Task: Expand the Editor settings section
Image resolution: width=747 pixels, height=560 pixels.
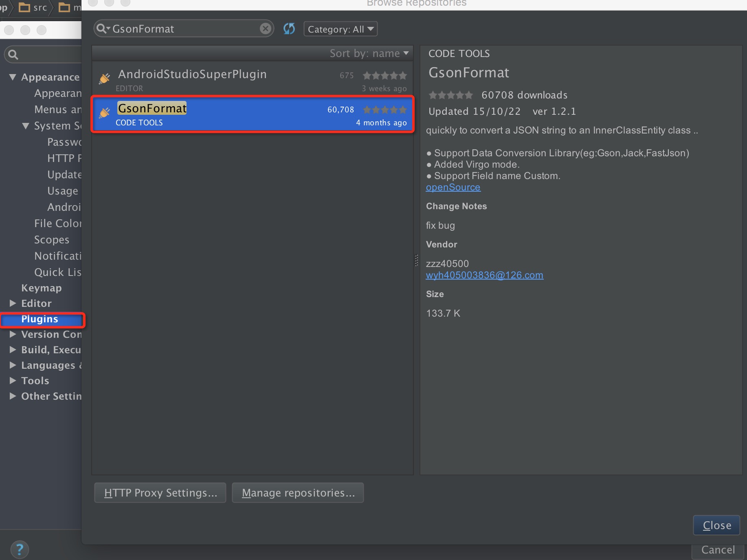Action: coord(13,303)
